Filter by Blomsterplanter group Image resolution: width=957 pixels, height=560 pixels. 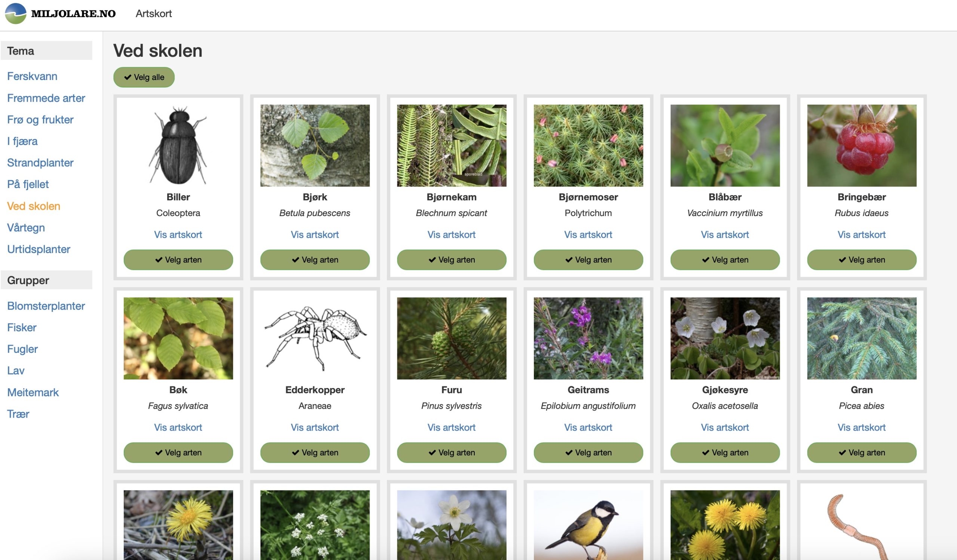46,306
